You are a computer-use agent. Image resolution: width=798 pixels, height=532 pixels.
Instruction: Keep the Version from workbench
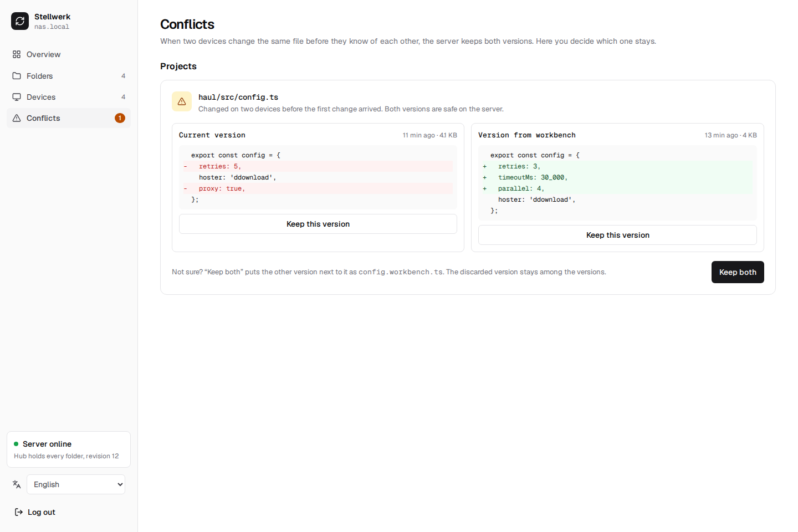(x=617, y=235)
